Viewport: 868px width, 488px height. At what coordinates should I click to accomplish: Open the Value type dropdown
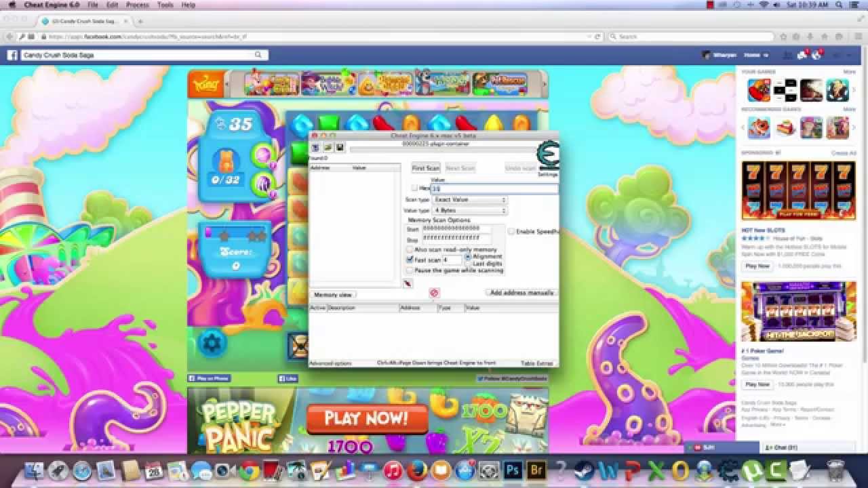pos(470,211)
